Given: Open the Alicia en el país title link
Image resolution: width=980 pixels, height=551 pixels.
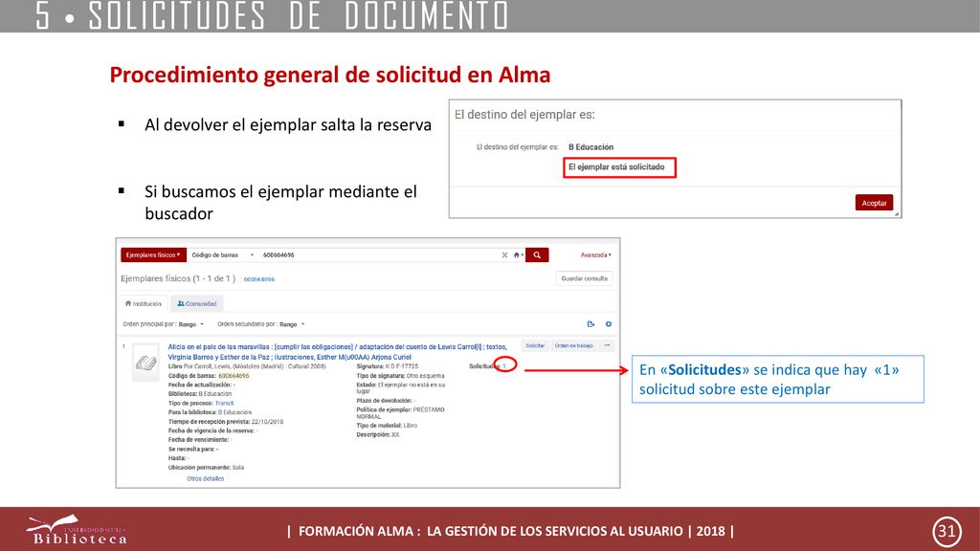Looking at the screenshot, I should tap(338, 352).
